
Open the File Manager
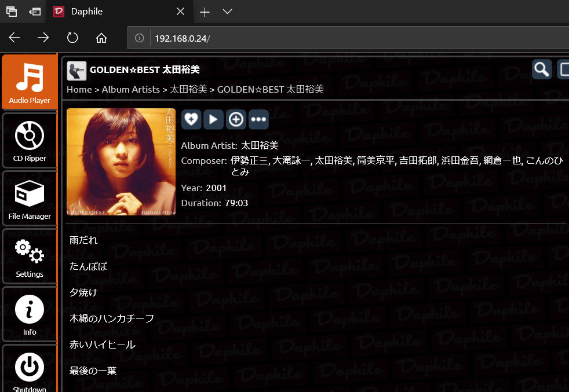click(30, 199)
